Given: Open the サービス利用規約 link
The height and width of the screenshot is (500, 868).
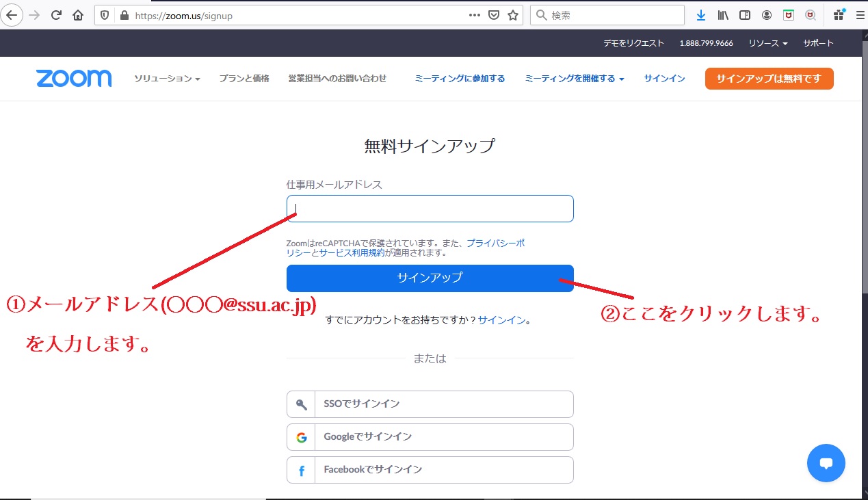Looking at the screenshot, I should click(351, 253).
